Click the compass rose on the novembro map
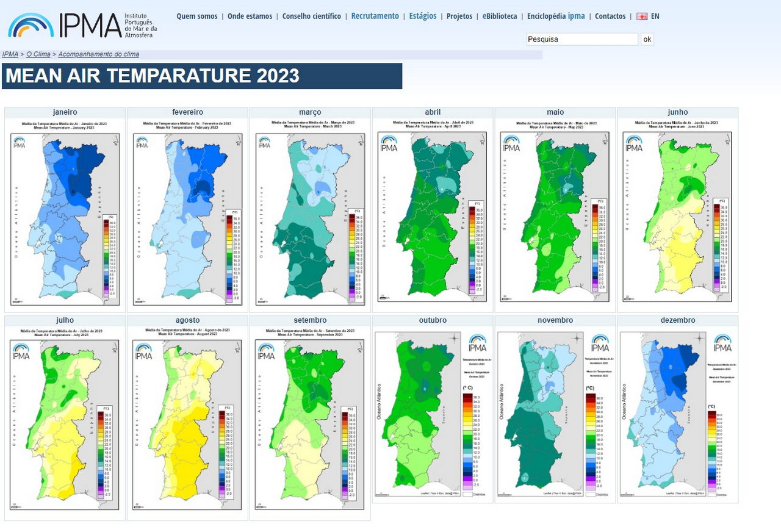The image size is (781, 532). point(577,339)
